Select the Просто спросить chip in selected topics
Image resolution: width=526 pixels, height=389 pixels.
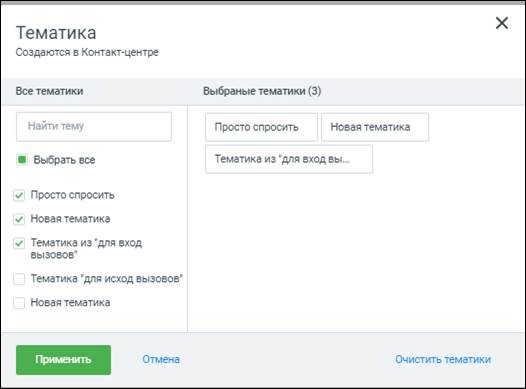pos(261,127)
